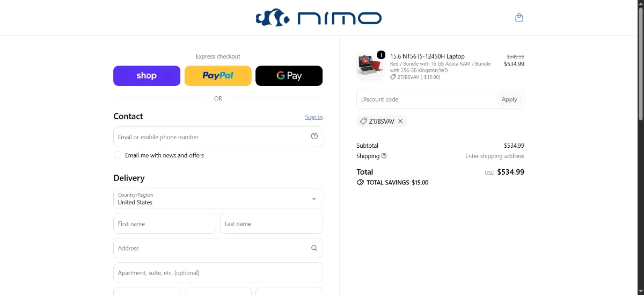Screen dimensions: 644x295
Task: Open the Country/Region dropdown
Action: 218,199
